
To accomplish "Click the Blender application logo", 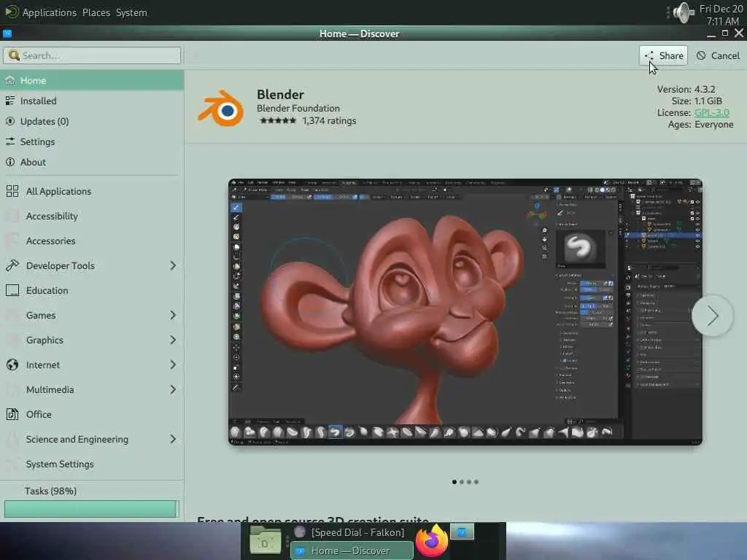I will (222, 108).
